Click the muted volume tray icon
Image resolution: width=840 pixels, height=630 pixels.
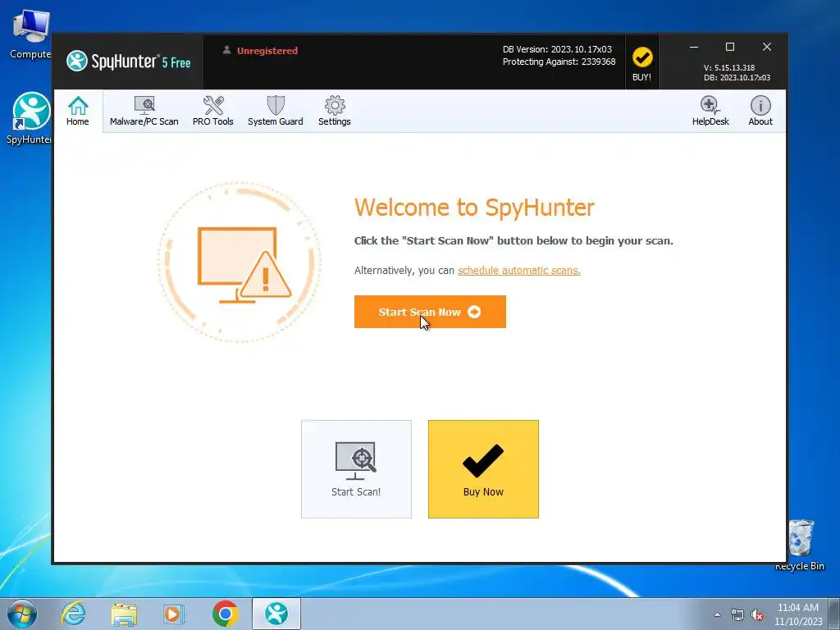(x=757, y=614)
